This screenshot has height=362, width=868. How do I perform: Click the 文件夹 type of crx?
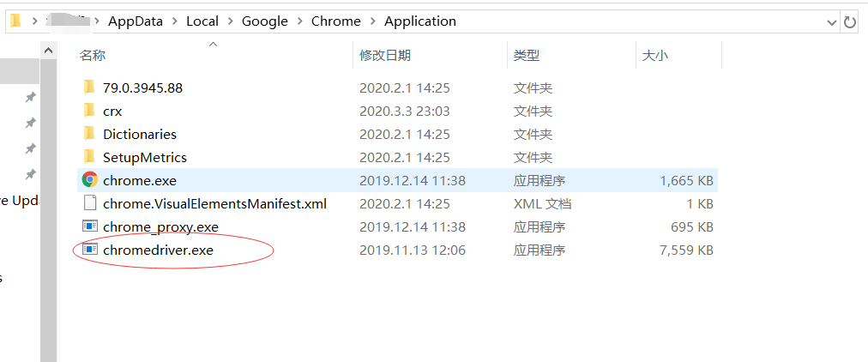pos(533,111)
